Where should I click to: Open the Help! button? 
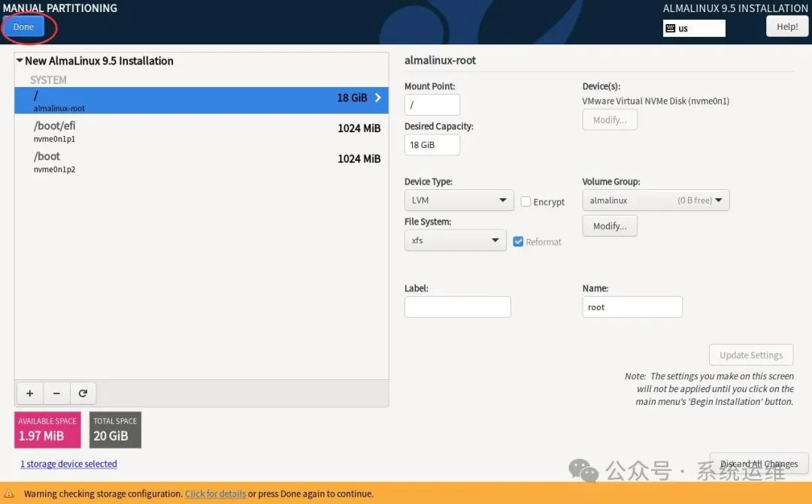(786, 26)
